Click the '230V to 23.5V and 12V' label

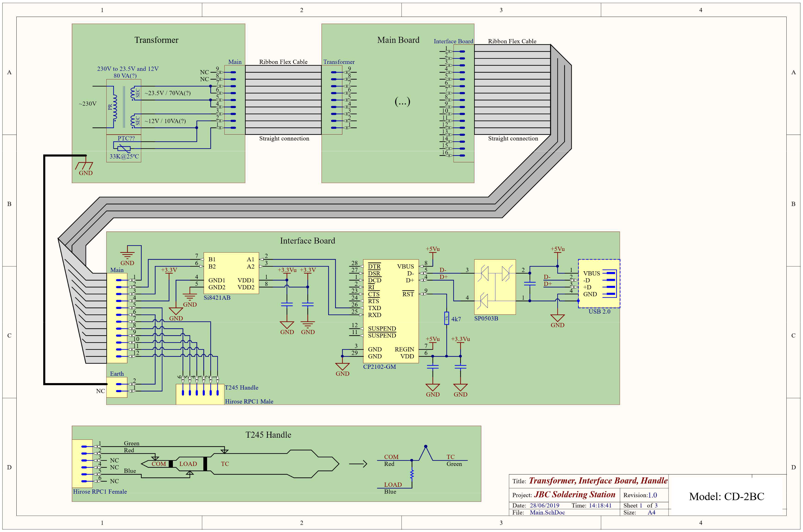click(x=128, y=69)
